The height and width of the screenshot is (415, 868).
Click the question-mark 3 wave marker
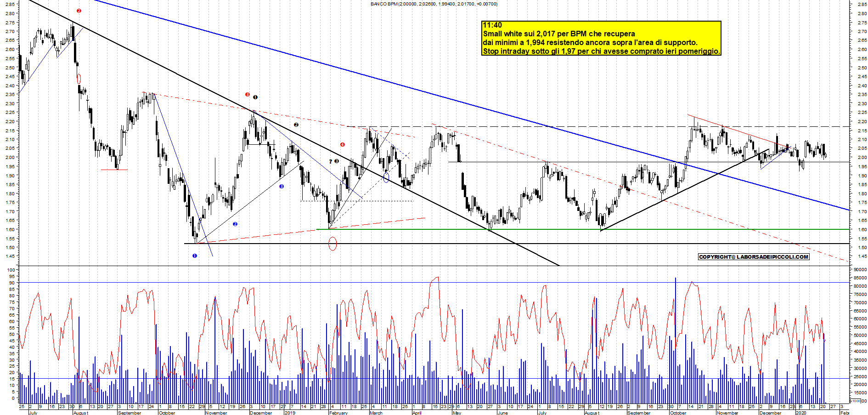tap(334, 161)
